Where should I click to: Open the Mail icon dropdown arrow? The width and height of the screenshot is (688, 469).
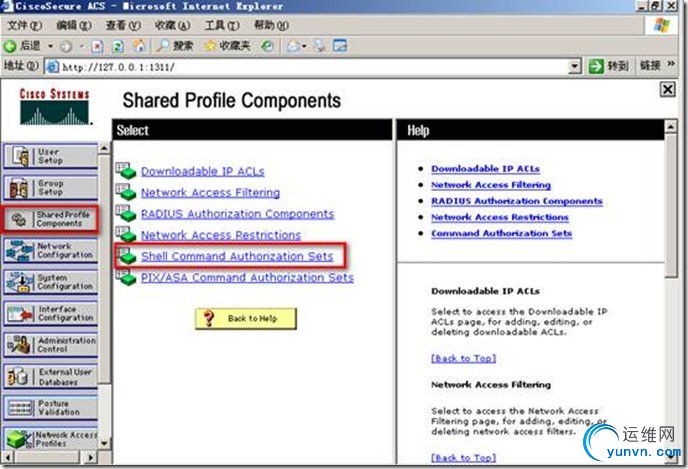(x=304, y=47)
